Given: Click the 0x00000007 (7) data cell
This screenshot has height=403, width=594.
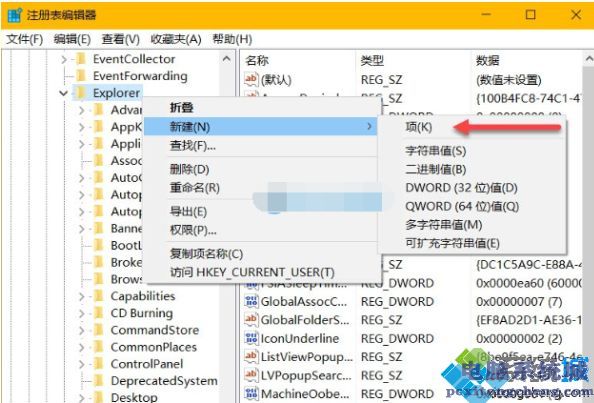Looking at the screenshot, I should click(x=519, y=301).
